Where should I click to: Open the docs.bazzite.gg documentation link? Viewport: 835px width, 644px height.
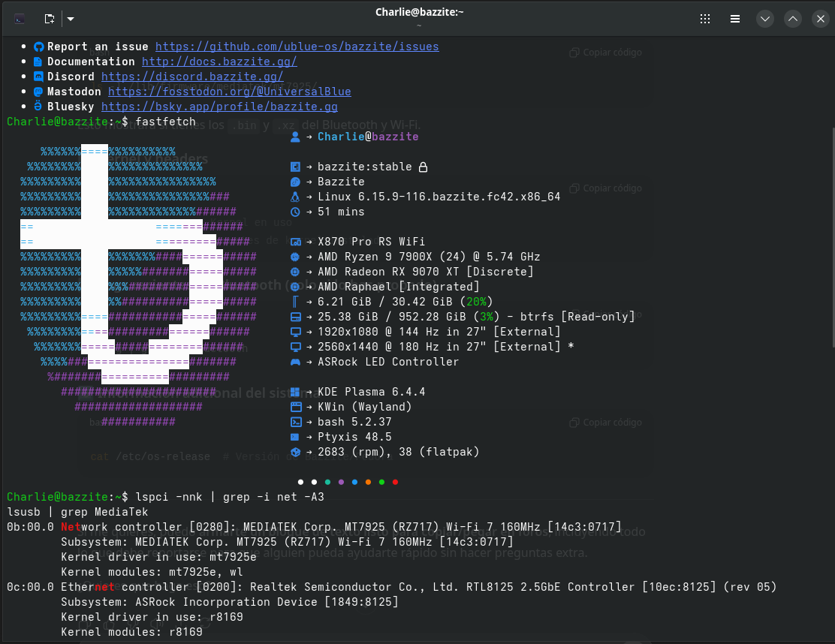click(219, 62)
